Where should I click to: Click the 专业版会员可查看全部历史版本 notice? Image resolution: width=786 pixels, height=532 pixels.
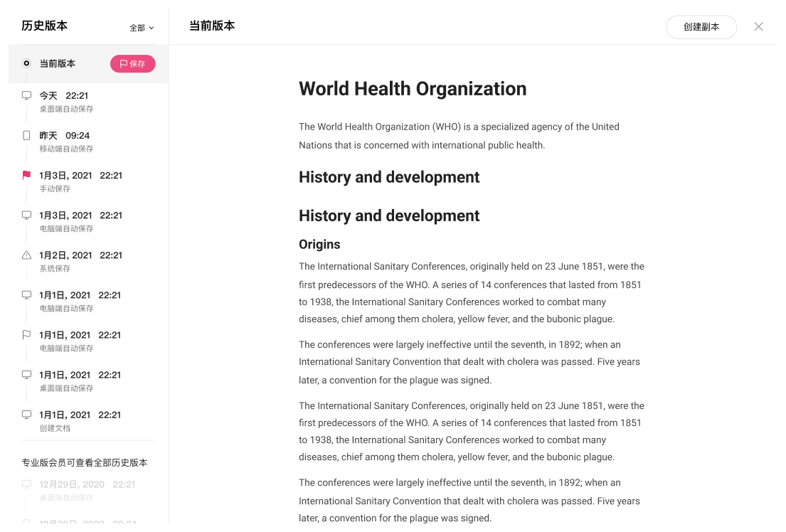(84, 462)
